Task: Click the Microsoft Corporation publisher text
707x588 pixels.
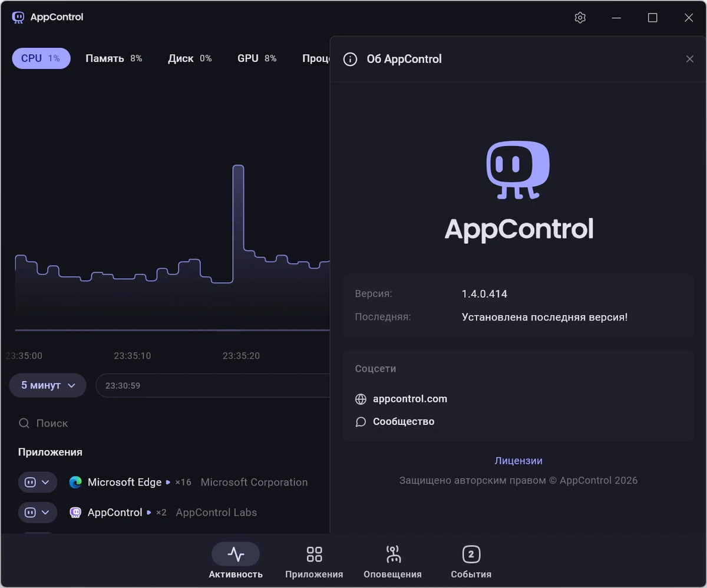Action: click(254, 482)
